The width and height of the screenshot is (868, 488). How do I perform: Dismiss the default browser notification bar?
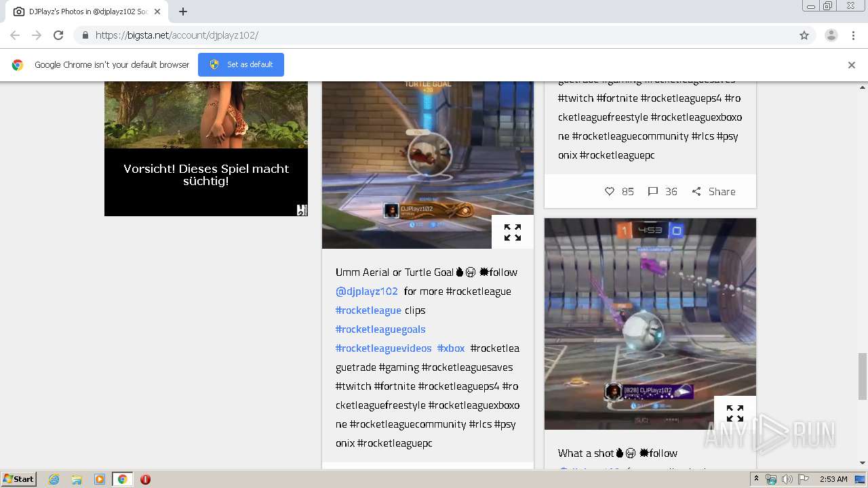pos(852,65)
